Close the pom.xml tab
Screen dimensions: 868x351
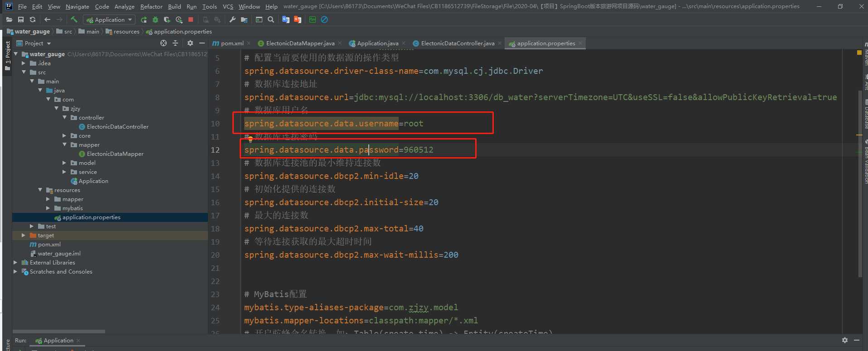click(x=249, y=43)
